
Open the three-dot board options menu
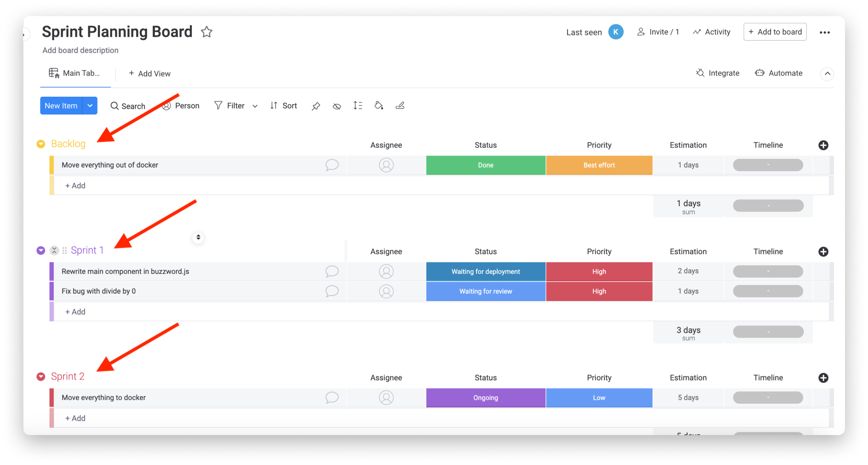(824, 32)
